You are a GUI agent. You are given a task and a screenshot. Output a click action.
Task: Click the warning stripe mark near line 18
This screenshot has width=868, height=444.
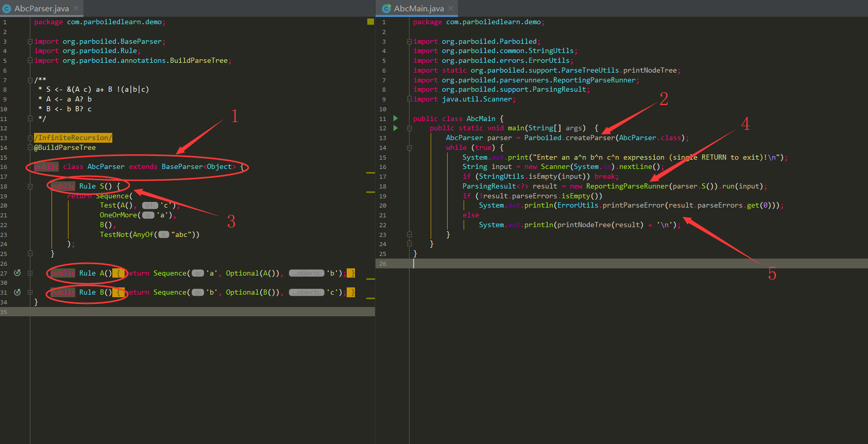pos(370,192)
